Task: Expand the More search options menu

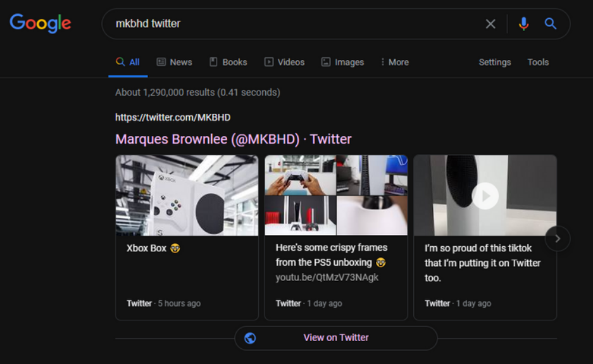Action: click(394, 62)
